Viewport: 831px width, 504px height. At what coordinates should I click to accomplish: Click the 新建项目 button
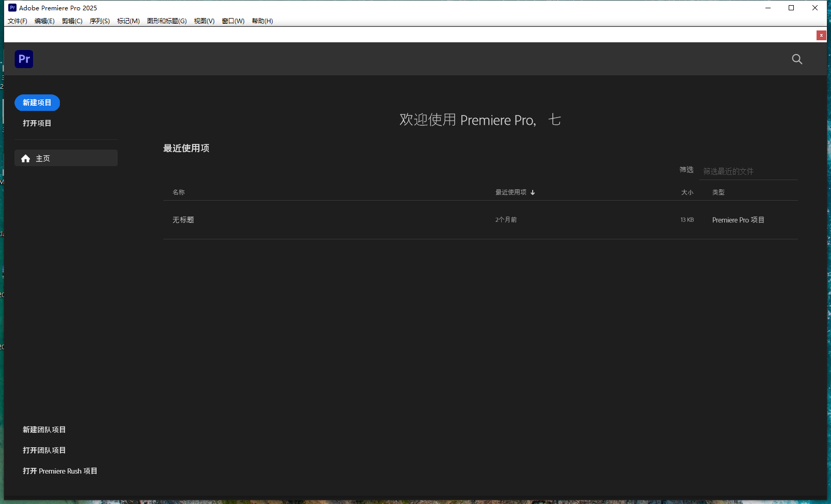(x=37, y=103)
